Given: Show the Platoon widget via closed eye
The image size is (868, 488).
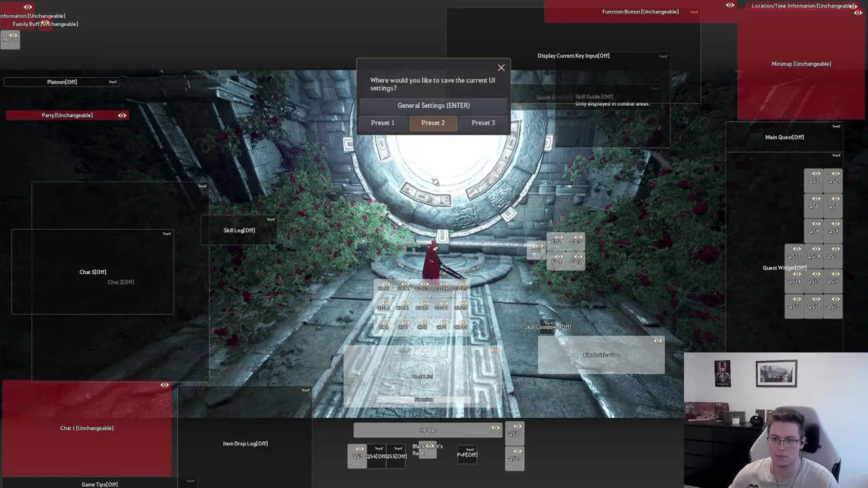Looking at the screenshot, I should tap(113, 82).
